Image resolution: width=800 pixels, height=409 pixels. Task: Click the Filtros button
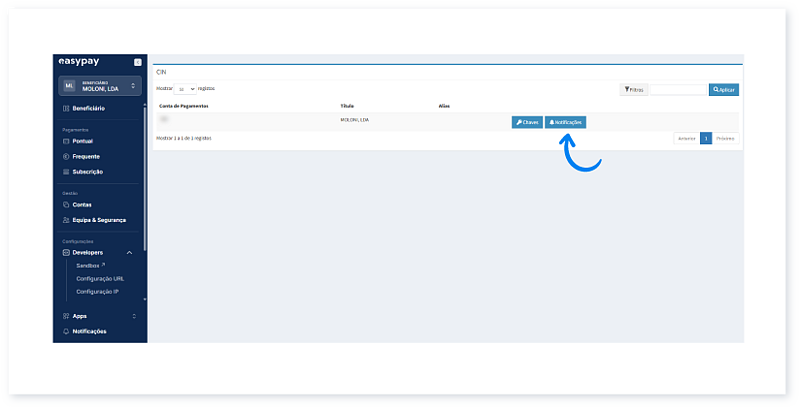click(x=634, y=90)
